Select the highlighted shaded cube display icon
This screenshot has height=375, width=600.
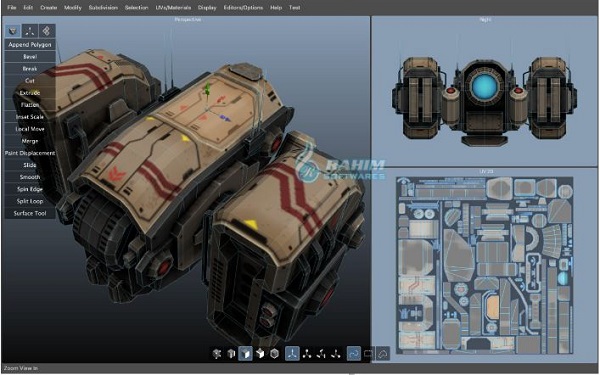tap(245, 353)
